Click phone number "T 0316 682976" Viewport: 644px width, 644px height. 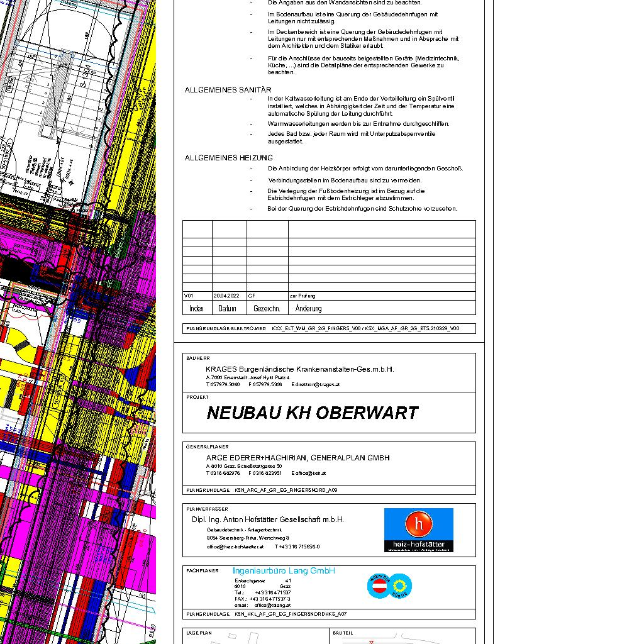[x=223, y=473]
